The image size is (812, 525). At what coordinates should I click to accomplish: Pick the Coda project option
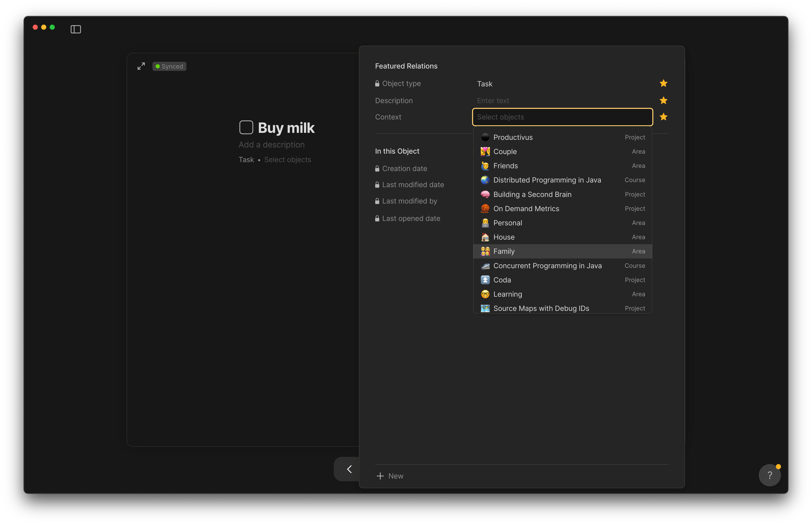(x=562, y=280)
